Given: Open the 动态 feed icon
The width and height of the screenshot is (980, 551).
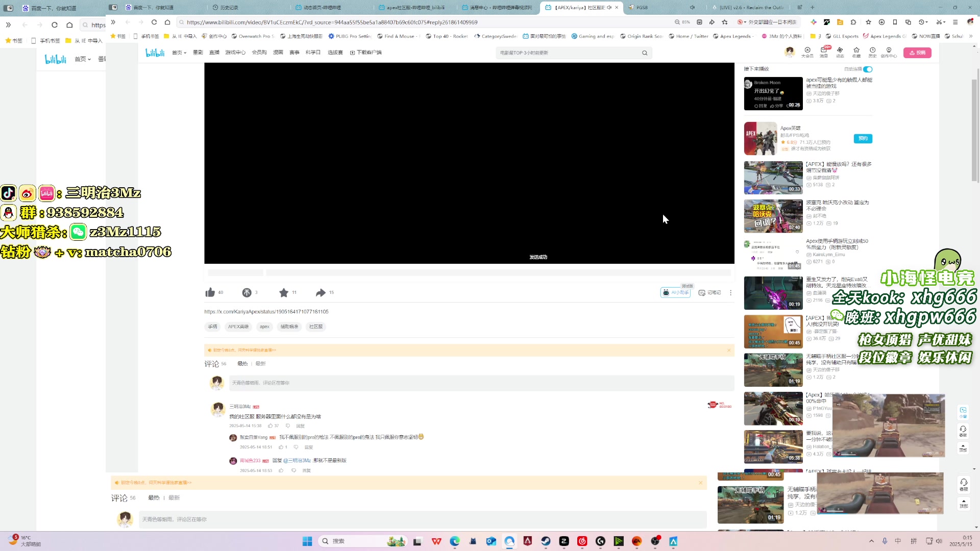Looking at the screenshot, I should point(840,52).
